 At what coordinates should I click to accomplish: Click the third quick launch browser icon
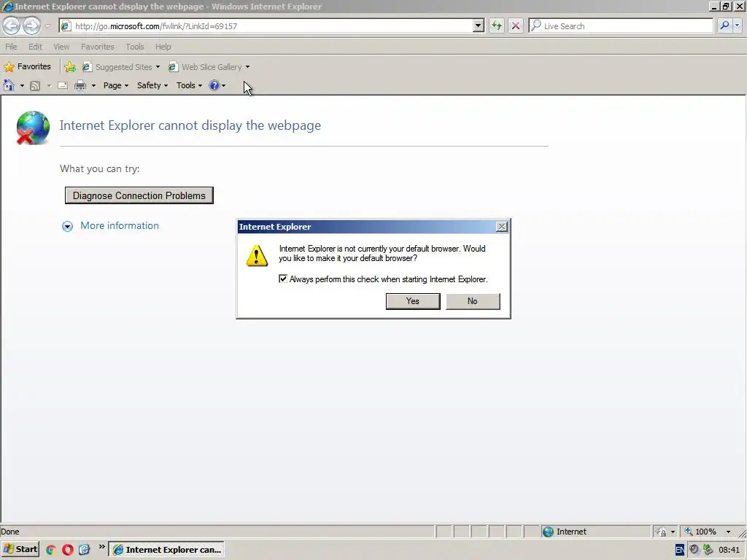(x=84, y=550)
